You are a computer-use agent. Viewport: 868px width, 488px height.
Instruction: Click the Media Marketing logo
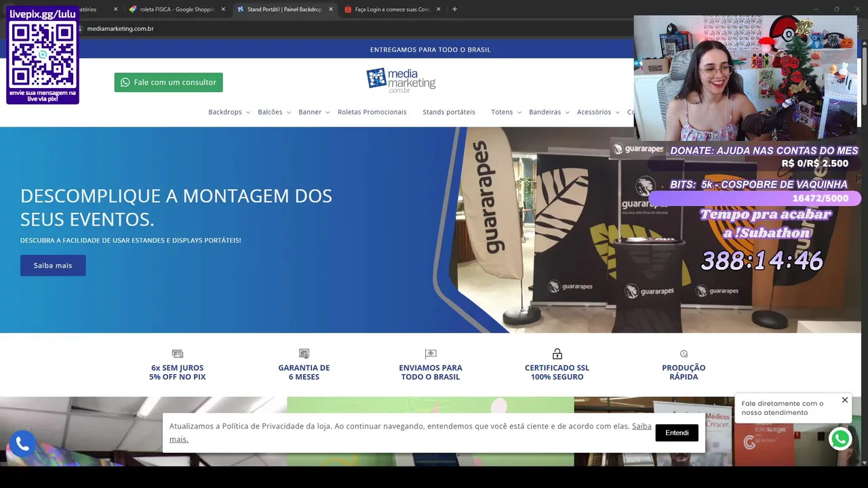401,81
